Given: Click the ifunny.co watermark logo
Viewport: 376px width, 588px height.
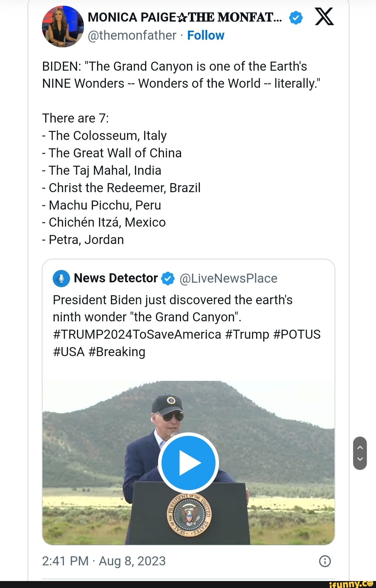Looking at the screenshot, I should (351, 584).
